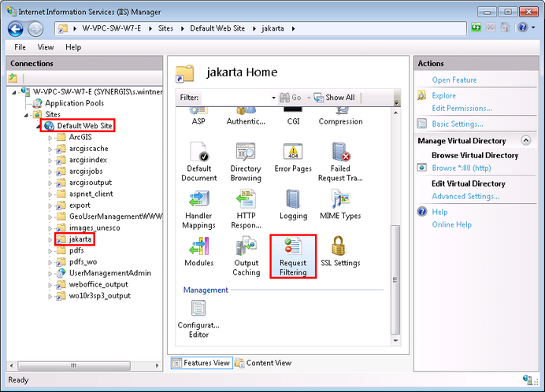Open the Filter dropdown box
The image size is (545, 392).
272,98
